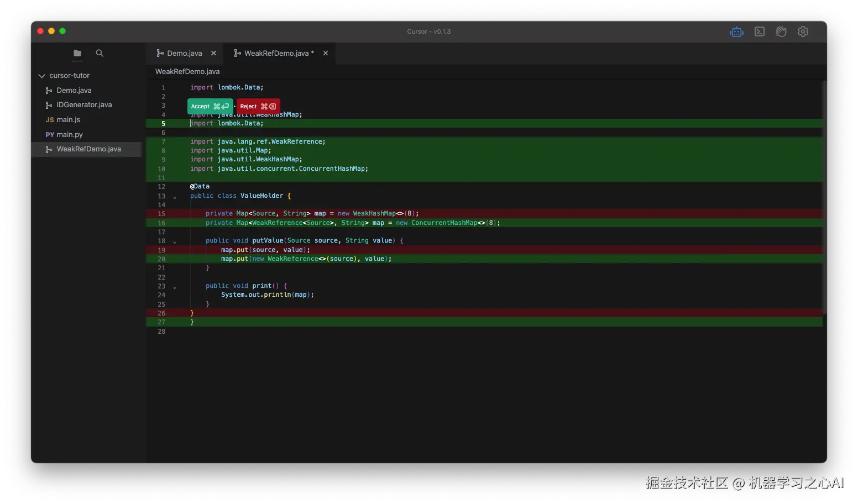Collapse the cursor-tutor folder
The height and width of the screenshot is (504, 858).
click(41, 76)
